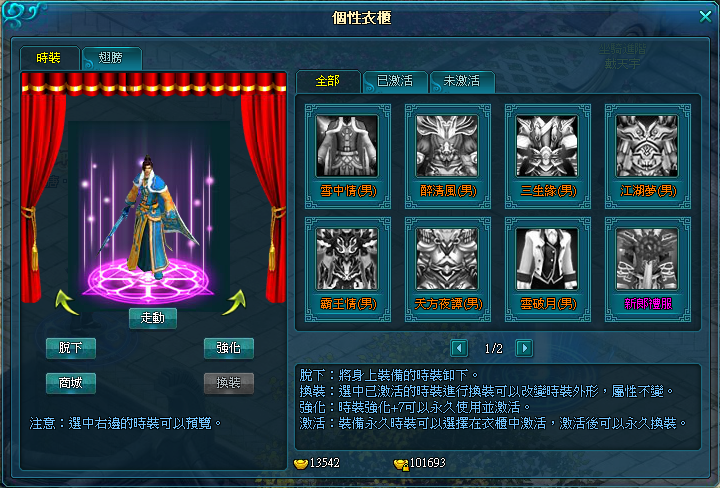Switch to the 翅膀 wings tab
Image resolution: width=720 pixels, height=488 pixels.
click(111, 58)
